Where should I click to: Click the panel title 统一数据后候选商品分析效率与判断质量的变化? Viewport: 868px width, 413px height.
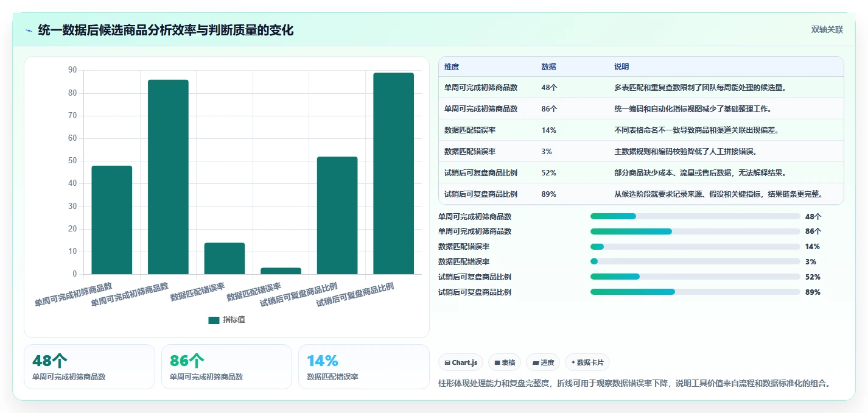[166, 30]
